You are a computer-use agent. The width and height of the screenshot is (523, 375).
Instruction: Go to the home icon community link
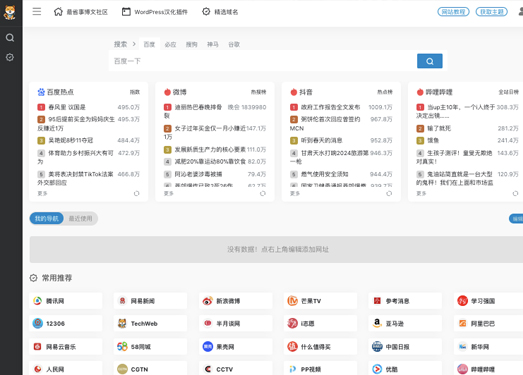click(81, 12)
